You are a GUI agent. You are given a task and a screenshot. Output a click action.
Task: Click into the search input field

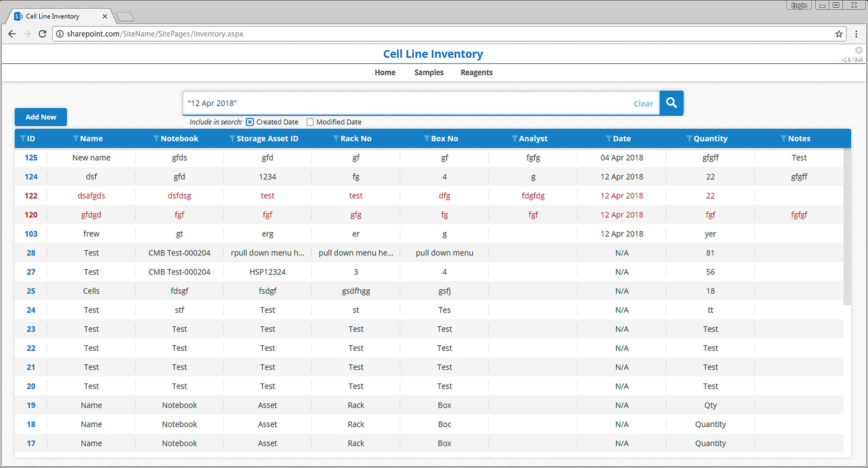pos(407,103)
